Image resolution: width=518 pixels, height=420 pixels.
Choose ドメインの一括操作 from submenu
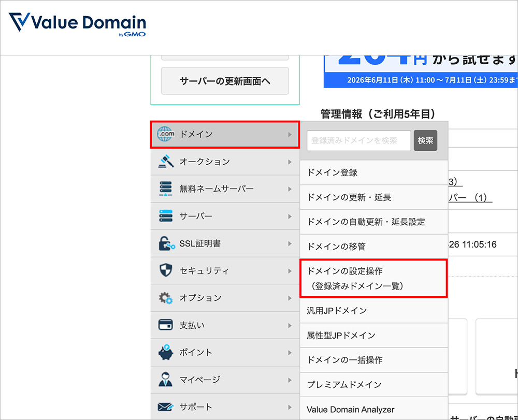click(x=373, y=360)
